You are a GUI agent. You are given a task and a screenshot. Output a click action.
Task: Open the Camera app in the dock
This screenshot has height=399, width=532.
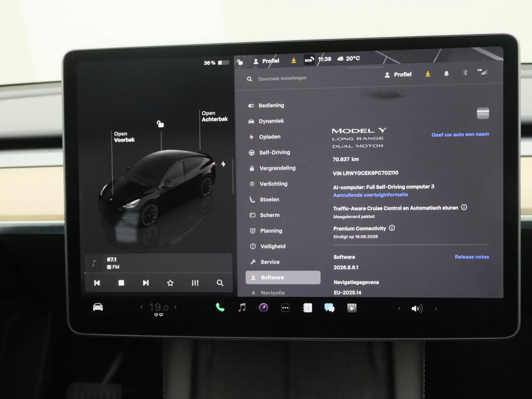pos(264,308)
